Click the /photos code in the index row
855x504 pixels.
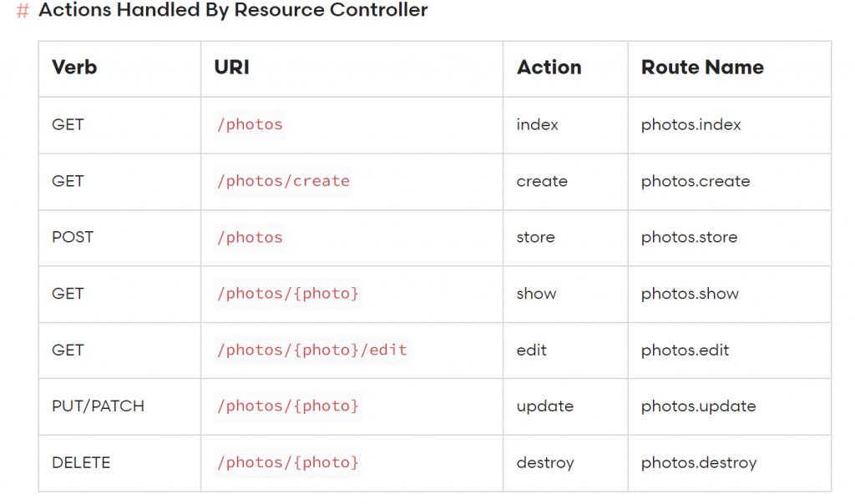pos(250,125)
